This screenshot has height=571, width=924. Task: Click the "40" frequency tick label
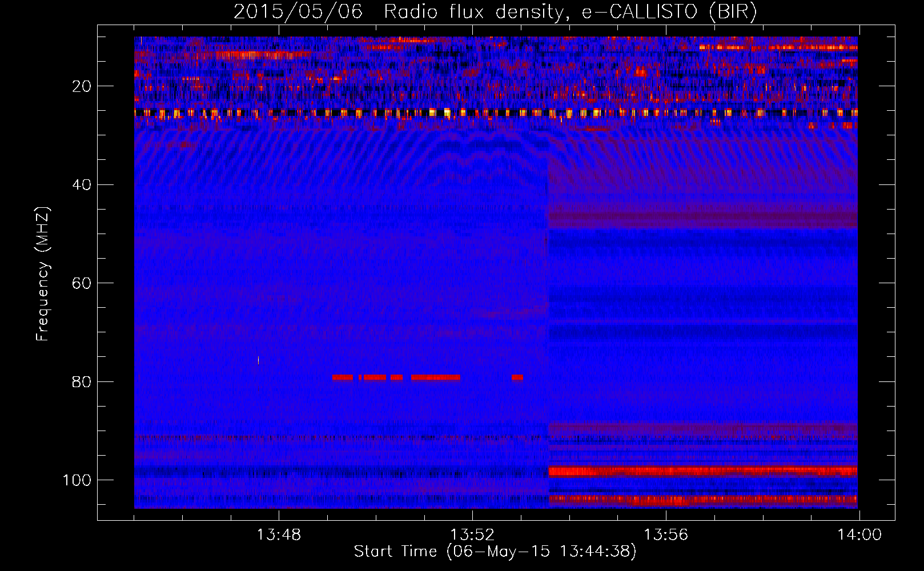82,185
